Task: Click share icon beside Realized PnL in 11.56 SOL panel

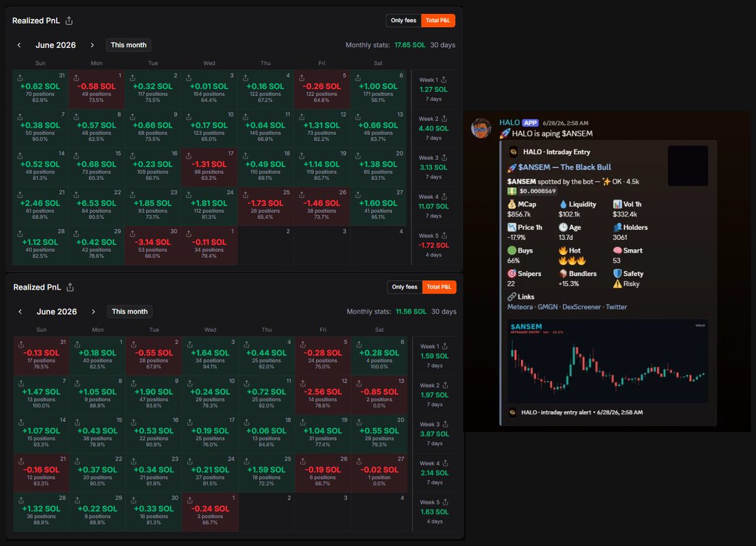Action: coord(71,287)
